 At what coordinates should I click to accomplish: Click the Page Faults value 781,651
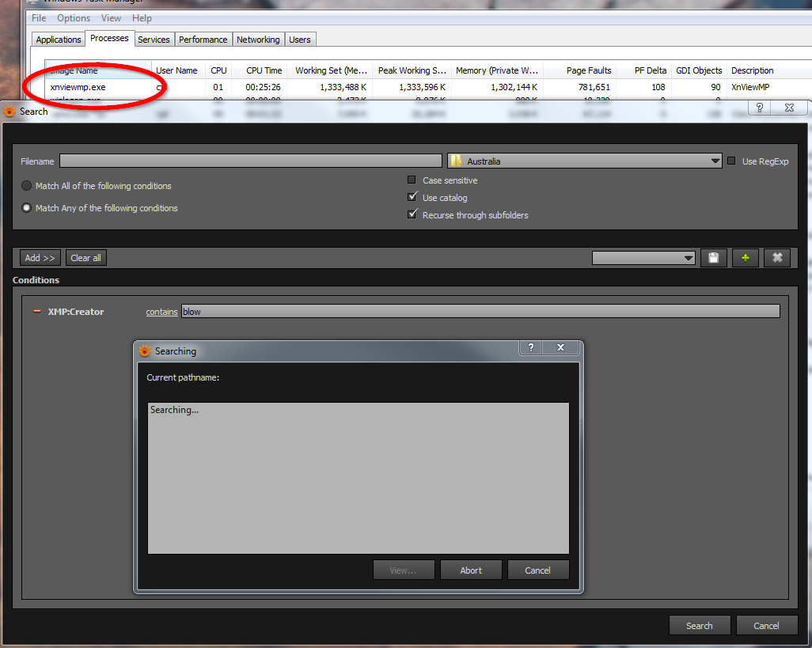pyautogui.click(x=594, y=87)
